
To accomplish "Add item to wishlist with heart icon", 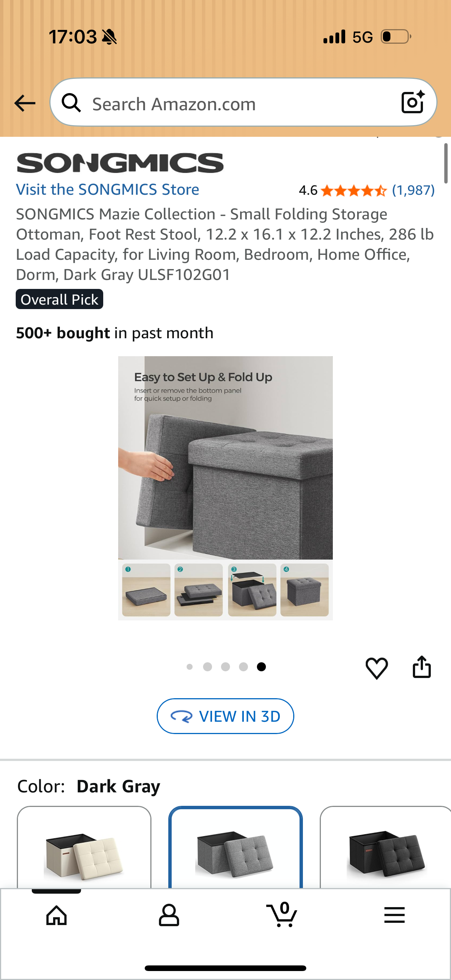I will coord(377,668).
